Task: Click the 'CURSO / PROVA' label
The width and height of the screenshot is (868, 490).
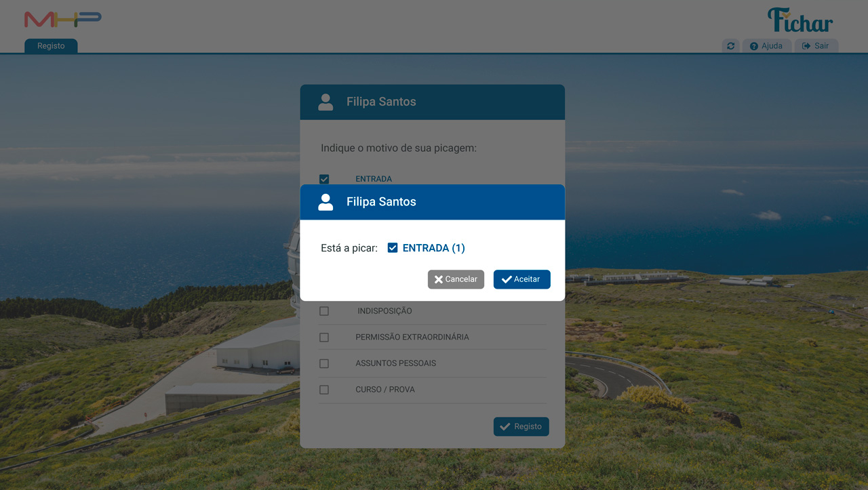Action: [x=385, y=390]
